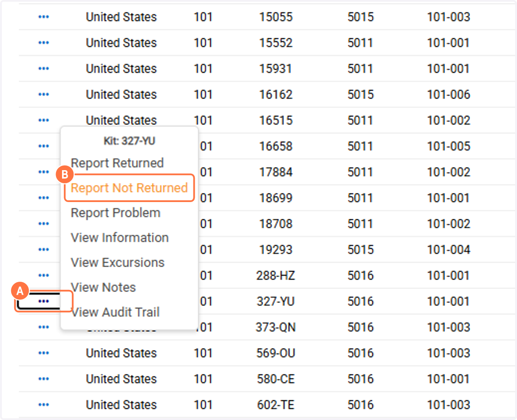
Task: Choose Report Problem in the kit menu
Action: click(x=115, y=213)
